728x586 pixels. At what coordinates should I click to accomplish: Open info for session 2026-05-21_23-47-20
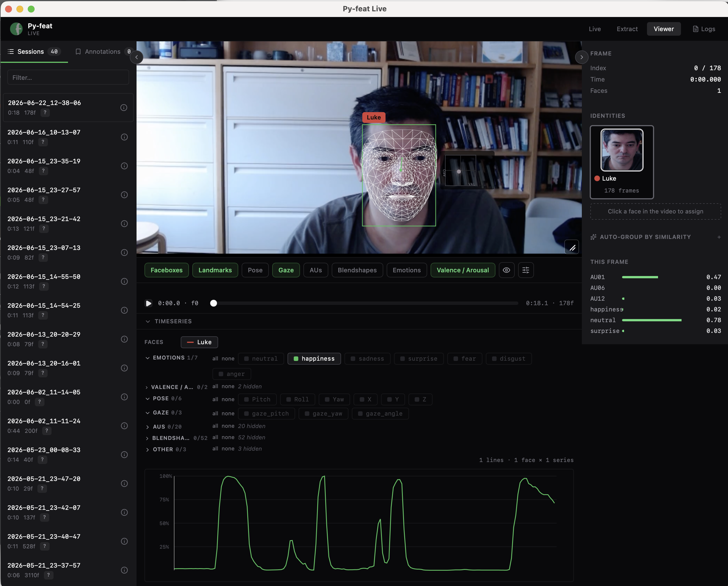coord(124,484)
